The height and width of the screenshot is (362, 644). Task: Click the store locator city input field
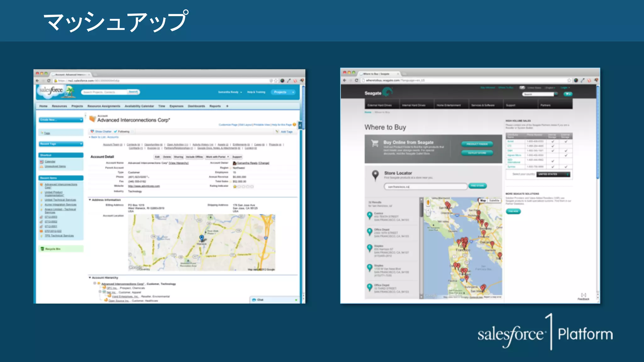(425, 187)
